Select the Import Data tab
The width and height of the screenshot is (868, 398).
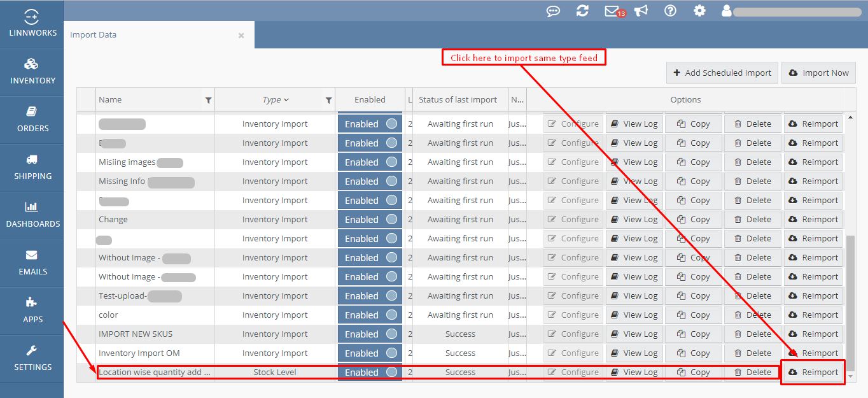pos(159,35)
